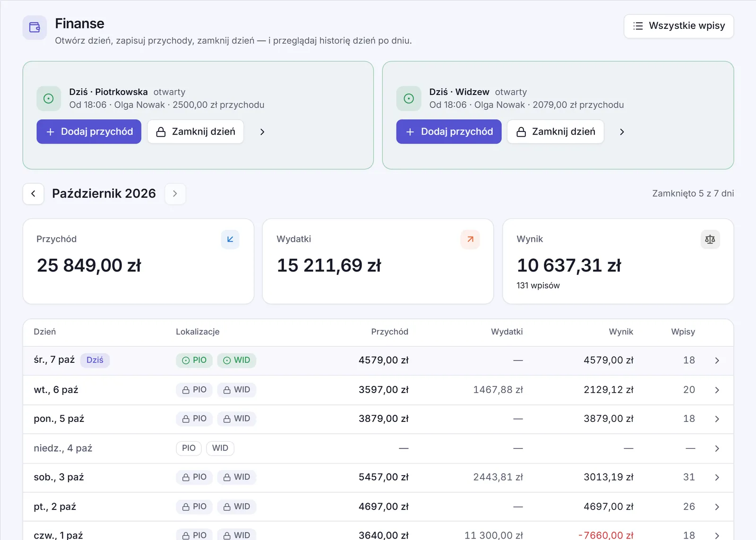
Task: Click Zamknięto 5 z 7 dni text
Action: click(x=693, y=193)
